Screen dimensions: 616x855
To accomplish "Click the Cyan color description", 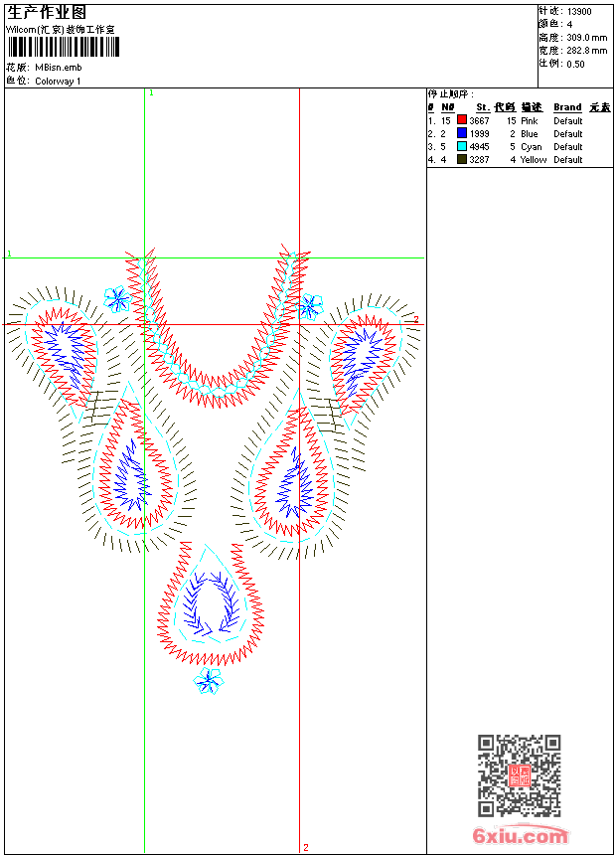I will [531, 147].
